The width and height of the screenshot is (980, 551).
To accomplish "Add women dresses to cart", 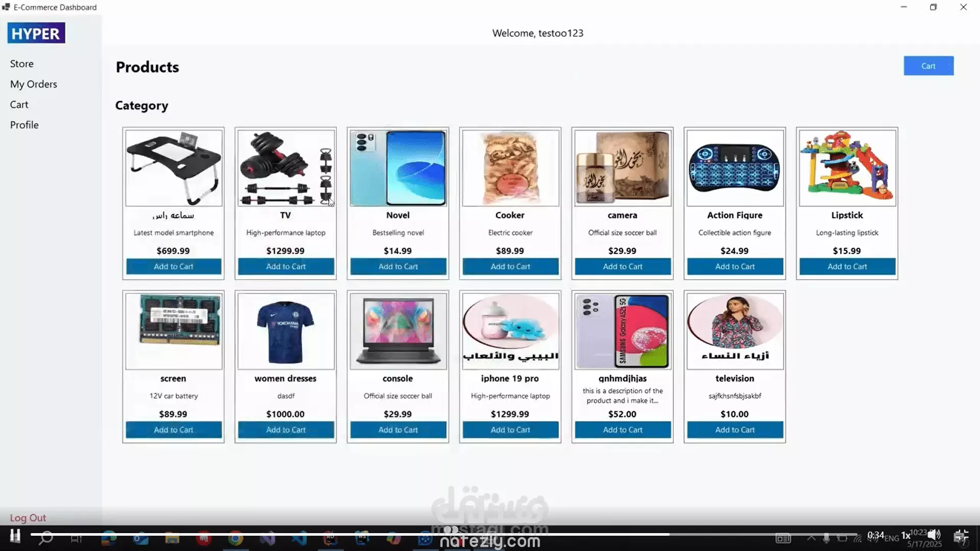I will pyautogui.click(x=286, y=430).
